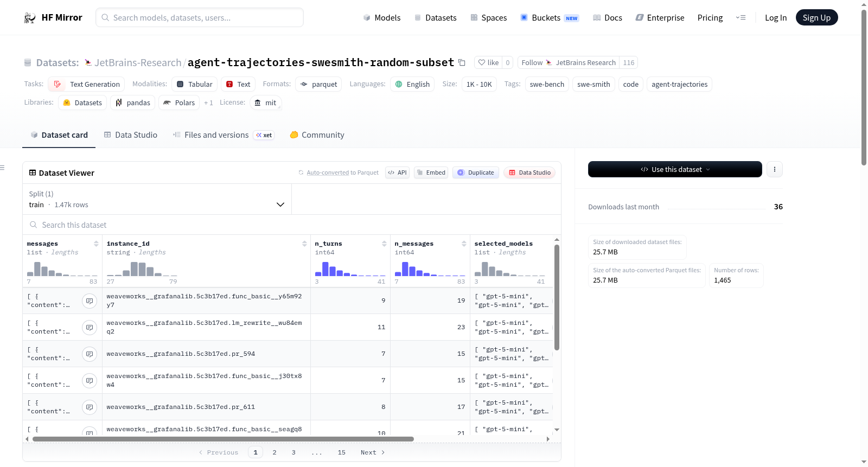This screenshot has width=868, height=467.
Task: Click the Duplicate button
Action: pos(475,172)
